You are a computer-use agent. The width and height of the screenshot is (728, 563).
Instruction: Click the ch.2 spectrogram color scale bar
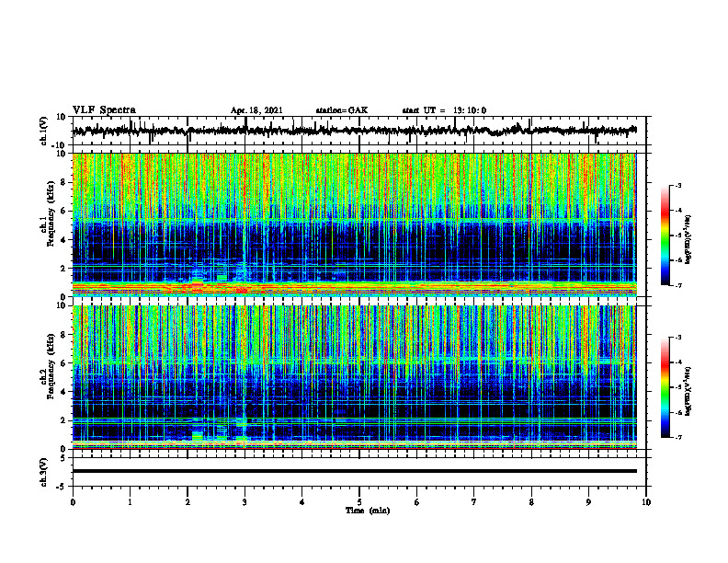tap(665, 387)
